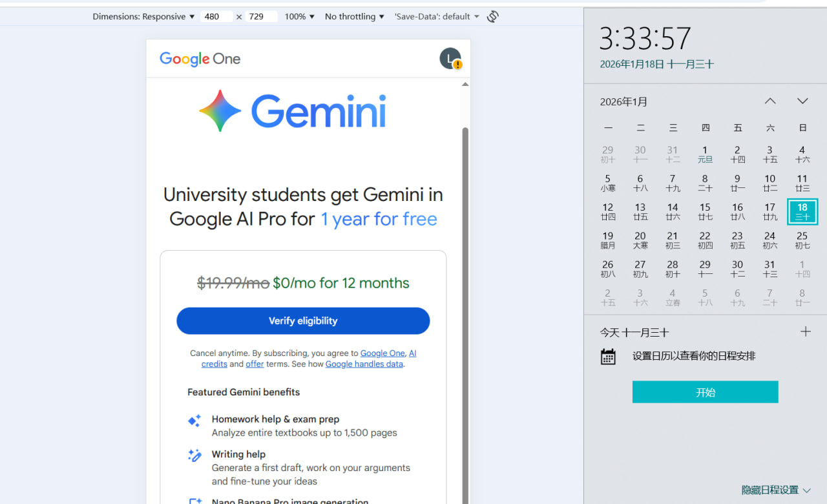Add new event with plus icon
Screen dimensions: 827x504
point(805,332)
